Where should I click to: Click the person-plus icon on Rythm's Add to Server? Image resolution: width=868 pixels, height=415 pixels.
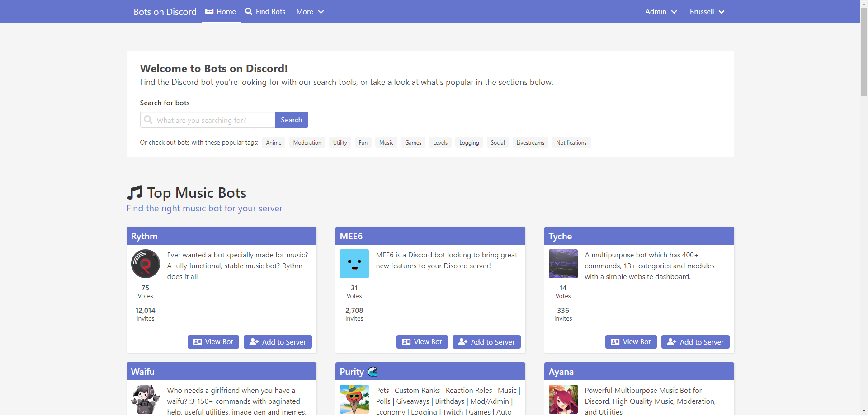254,342
